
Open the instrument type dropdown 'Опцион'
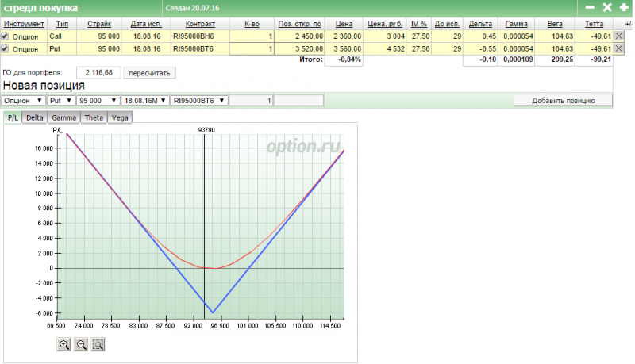click(x=22, y=101)
